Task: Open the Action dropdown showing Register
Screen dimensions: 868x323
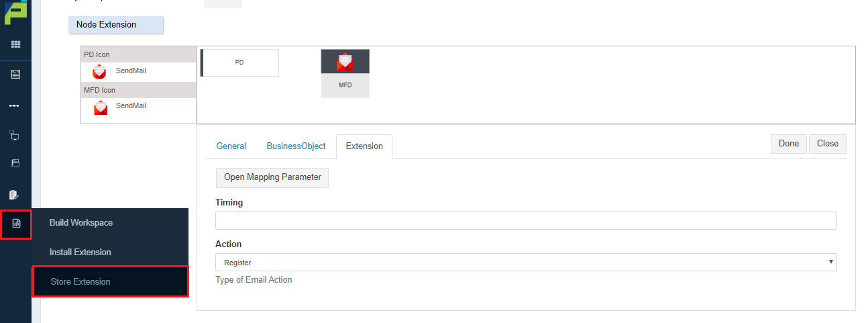Action: point(526,262)
